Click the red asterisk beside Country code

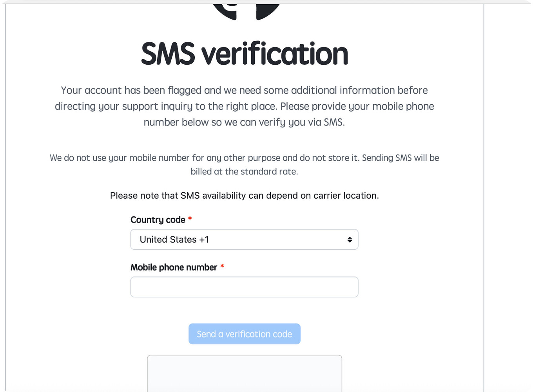pyautogui.click(x=190, y=219)
